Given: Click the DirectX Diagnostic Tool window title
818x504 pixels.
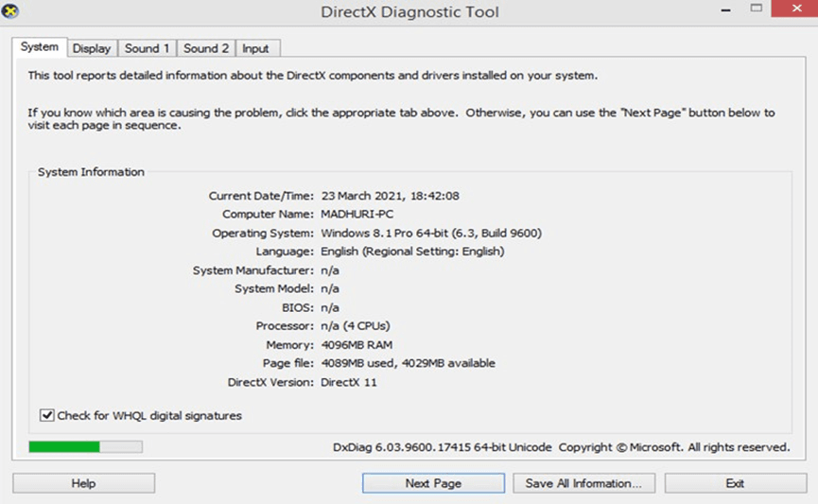Looking at the screenshot, I should tap(409, 12).
